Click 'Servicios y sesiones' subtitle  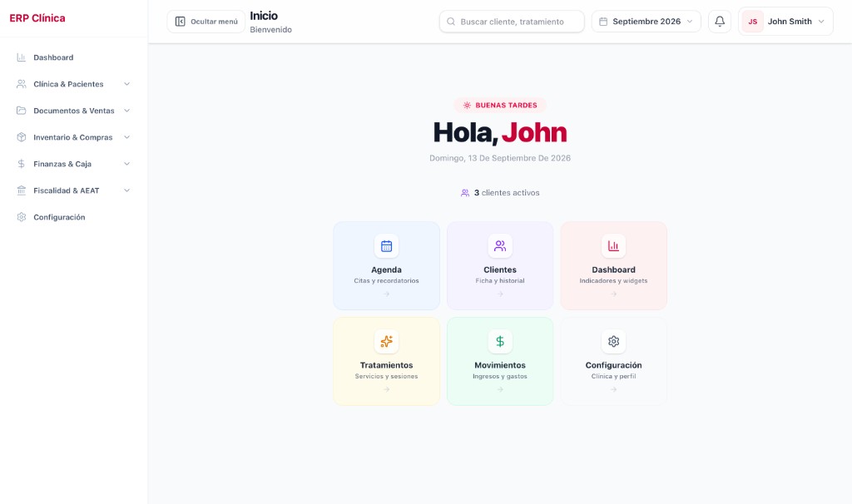[386, 377]
